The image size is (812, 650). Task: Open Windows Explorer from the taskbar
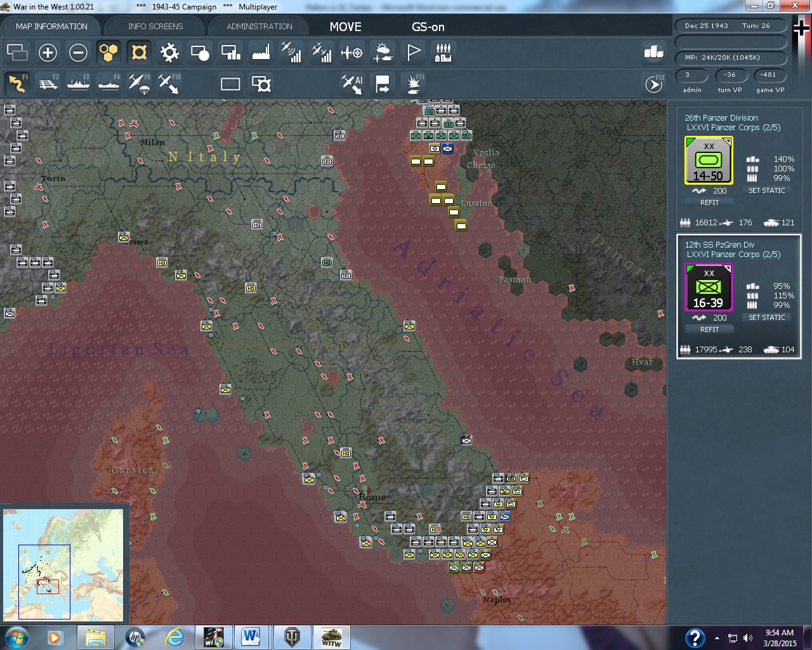click(96, 637)
